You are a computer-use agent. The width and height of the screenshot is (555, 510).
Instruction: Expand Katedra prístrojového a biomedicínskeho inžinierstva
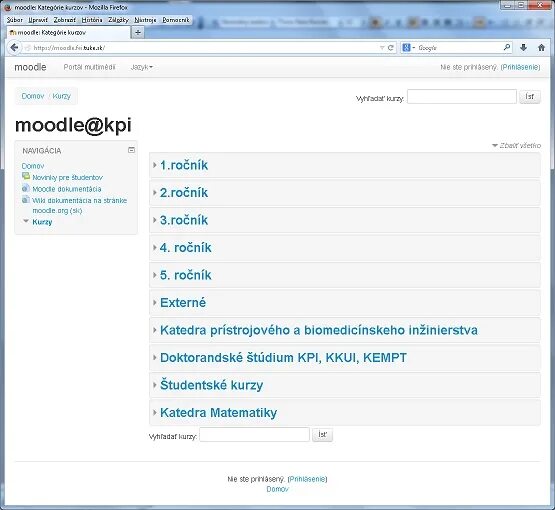pyautogui.click(x=155, y=330)
